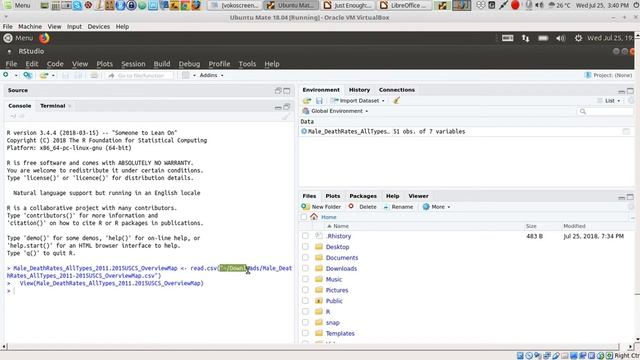Open the Code menu
The height and width of the screenshot is (360, 640).
[55, 64]
